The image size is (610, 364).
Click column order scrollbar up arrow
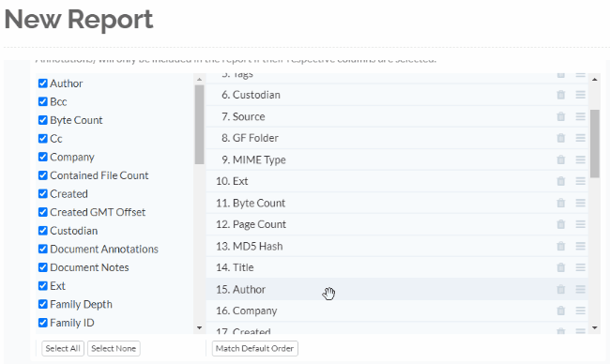coord(594,80)
